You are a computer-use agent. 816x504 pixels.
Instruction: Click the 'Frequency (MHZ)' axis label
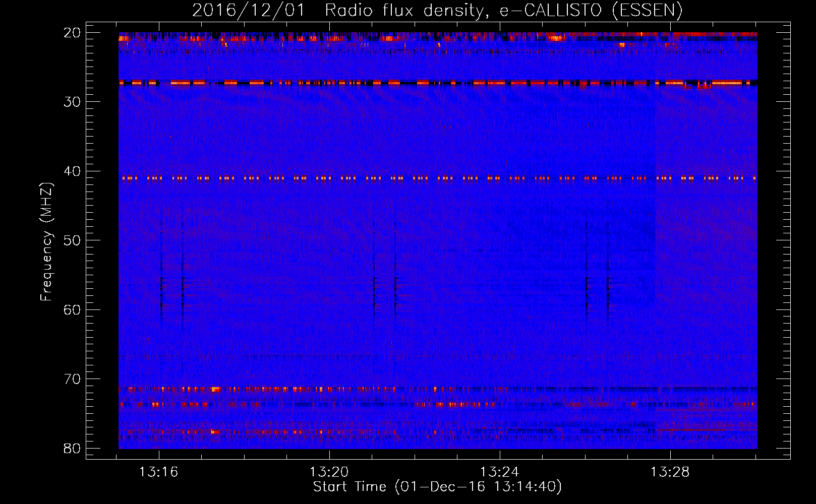tap(46, 242)
